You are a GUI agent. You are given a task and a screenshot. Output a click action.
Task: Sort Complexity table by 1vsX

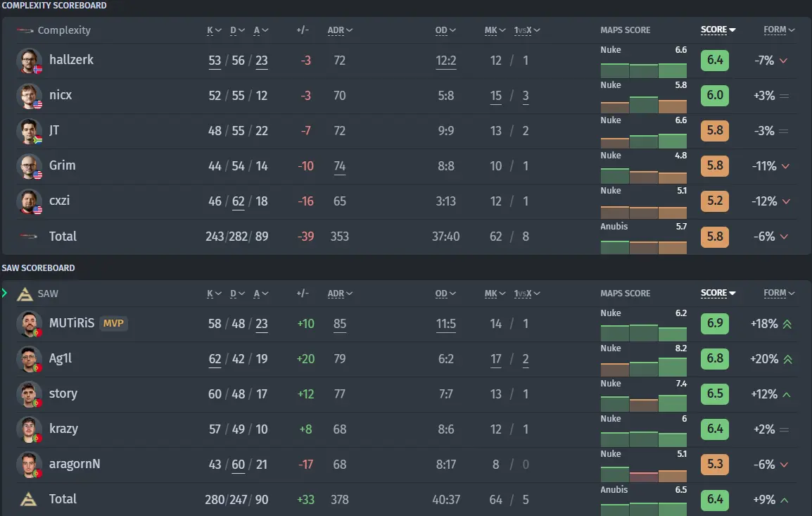(x=526, y=30)
